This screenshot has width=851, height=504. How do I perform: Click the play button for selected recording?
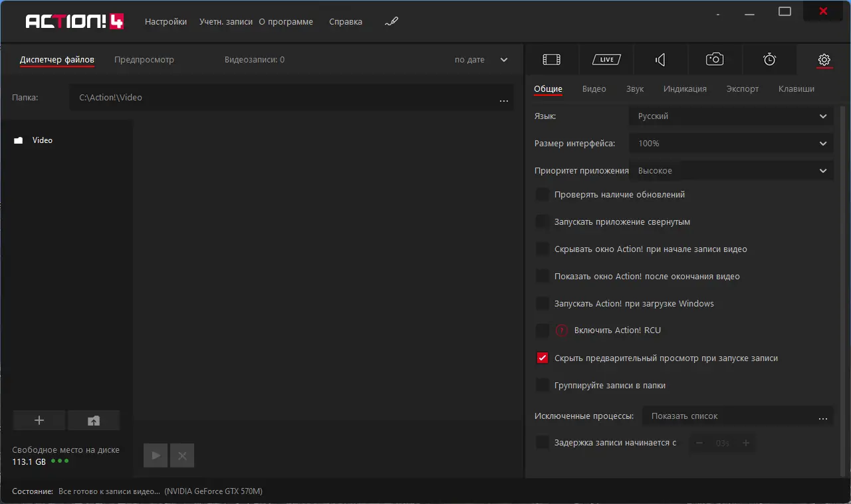coord(156,455)
